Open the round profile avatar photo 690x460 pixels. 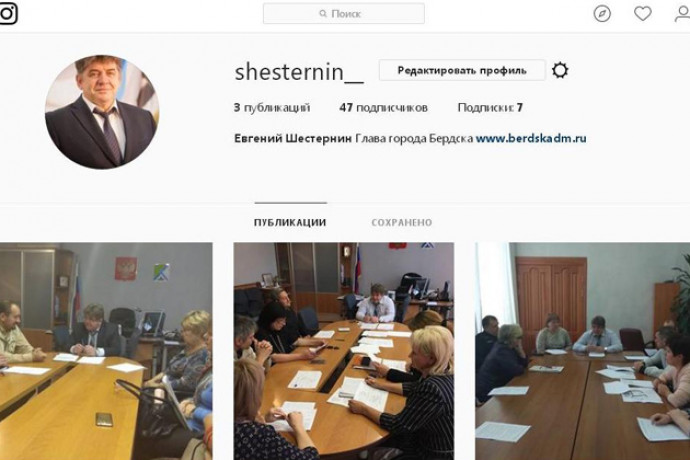(102, 112)
